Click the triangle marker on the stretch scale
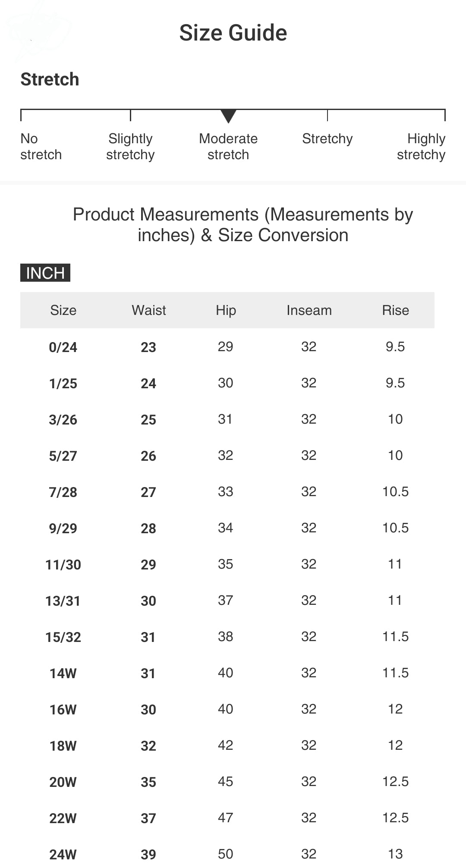The image size is (466, 868). 228,116
